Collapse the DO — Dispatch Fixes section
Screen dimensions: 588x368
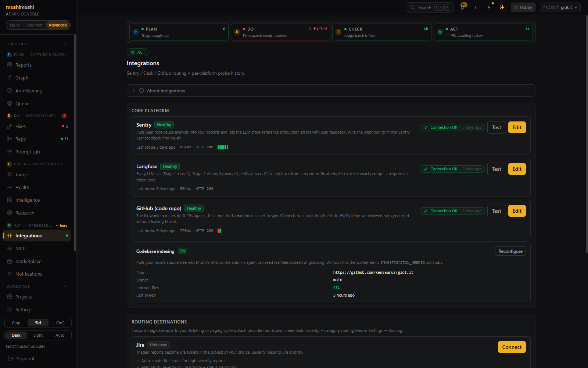(x=37, y=116)
